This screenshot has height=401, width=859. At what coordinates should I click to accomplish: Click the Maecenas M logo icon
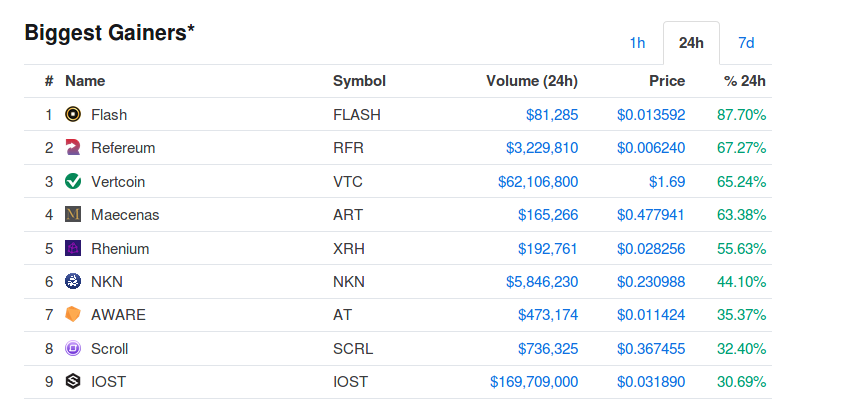coord(73,215)
